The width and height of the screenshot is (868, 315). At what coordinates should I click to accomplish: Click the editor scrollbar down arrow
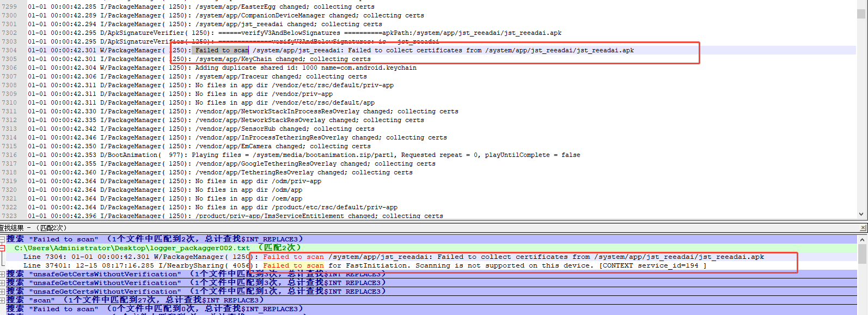861,215
